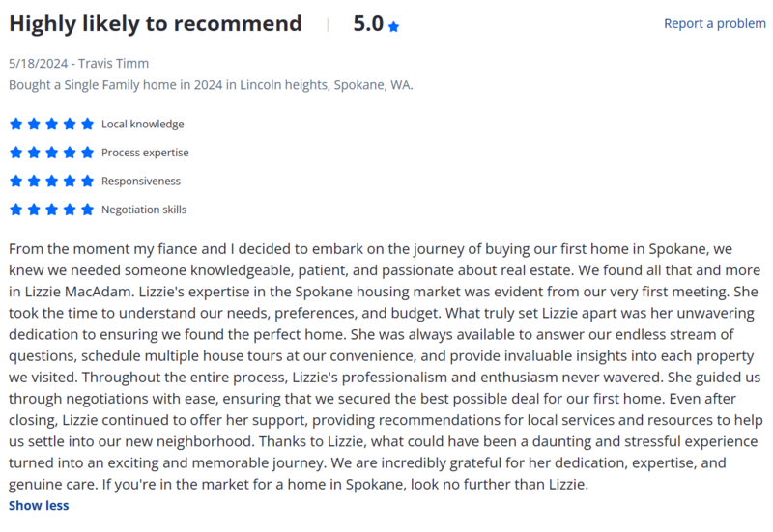Select the third star of Negotiation skills
The height and width of the screenshot is (532, 773).
click(x=51, y=210)
